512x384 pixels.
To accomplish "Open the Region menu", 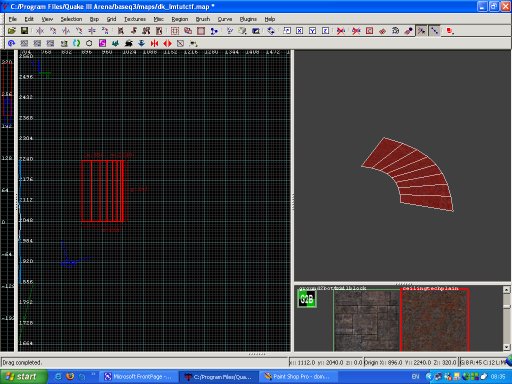I will coord(180,19).
